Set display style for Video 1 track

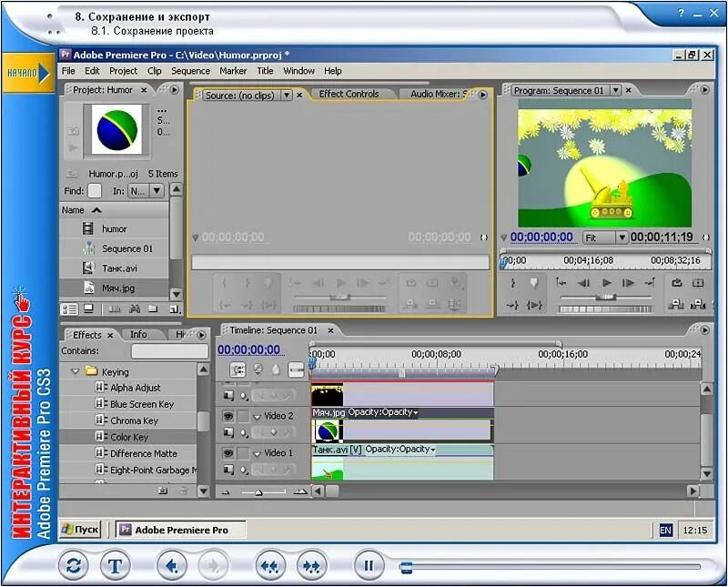[228, 470]
